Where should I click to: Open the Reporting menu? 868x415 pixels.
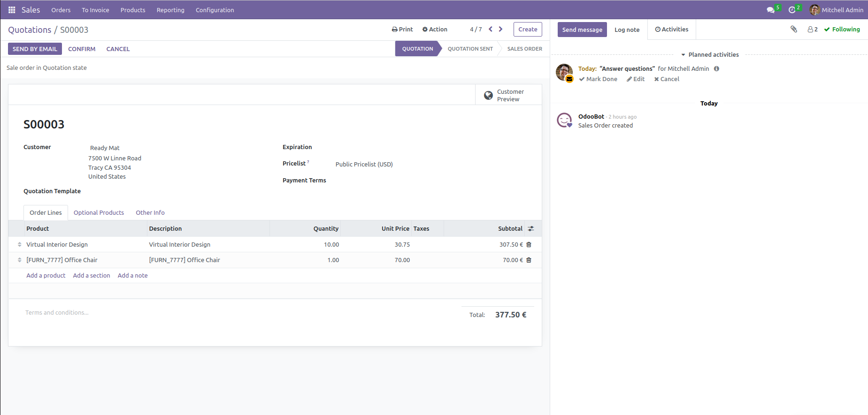[x=170, y=10]
